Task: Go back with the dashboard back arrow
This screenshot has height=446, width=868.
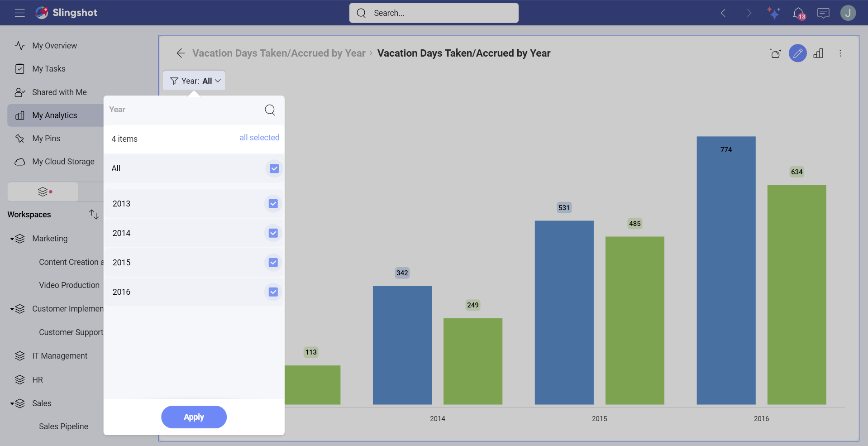Action: coord(181,53)
